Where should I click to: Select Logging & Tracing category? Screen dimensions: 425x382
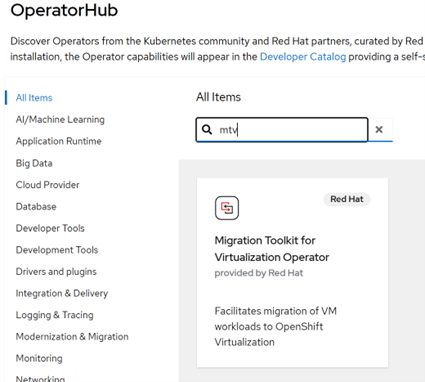coord(55,315)
